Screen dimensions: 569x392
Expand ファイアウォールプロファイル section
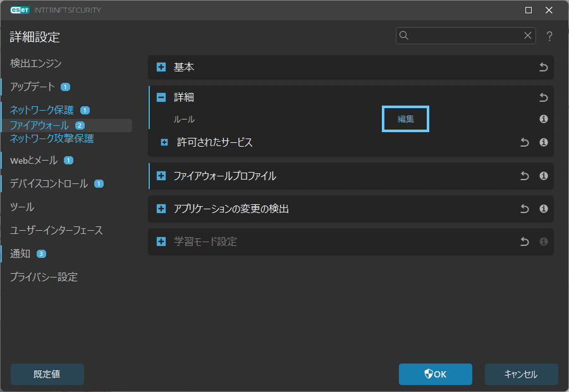(x=161, y=176)
